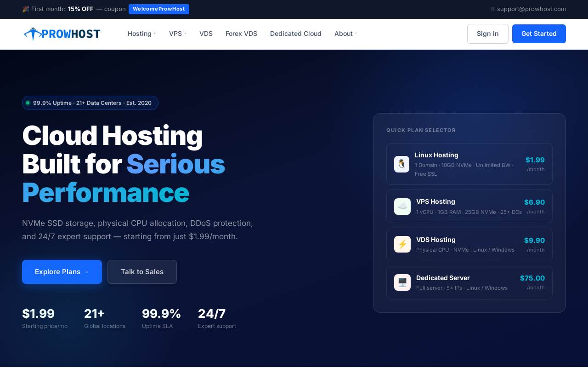Viewport: 588px width, 368px height.
Task: Click the Sign In button
Action: (x=488, y=34)
